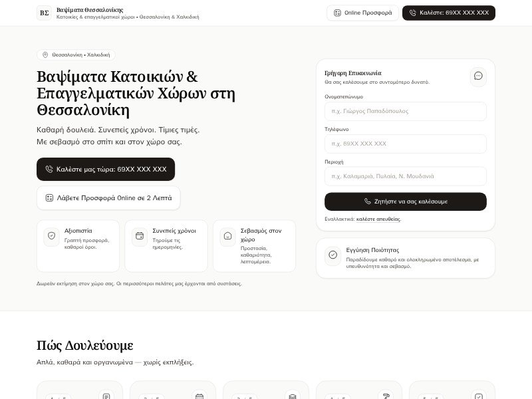
Task: Click the location pin icon near Θεσσαλονίκη • Χαλκιδική
Action: [x=45, y=55]
